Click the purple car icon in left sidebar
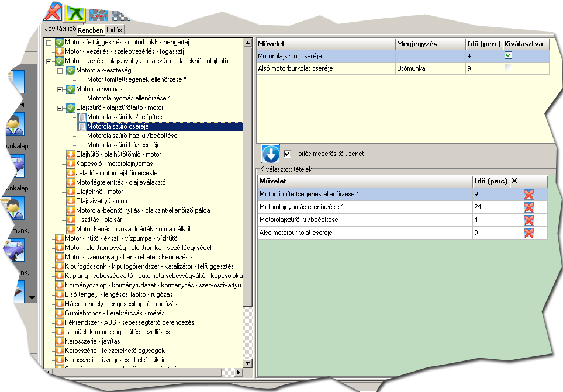Screen dimensions: 563x392 14,249
